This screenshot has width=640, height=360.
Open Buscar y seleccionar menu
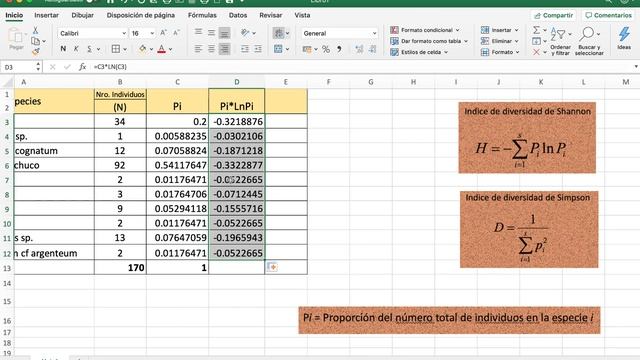[x=589, y=41]
